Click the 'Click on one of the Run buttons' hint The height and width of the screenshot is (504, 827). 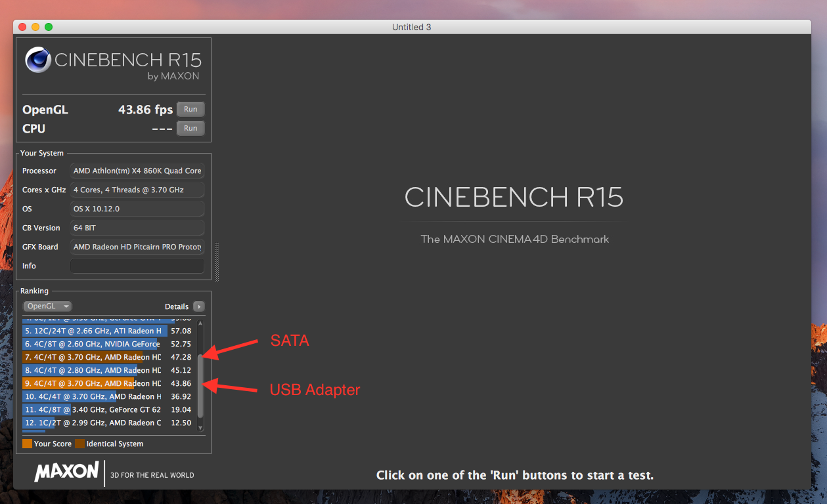point(515,475)
